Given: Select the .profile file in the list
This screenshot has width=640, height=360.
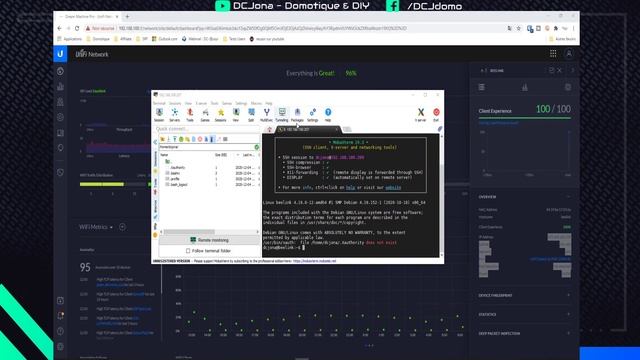Looking at the screenshot, I should (175, 179).
